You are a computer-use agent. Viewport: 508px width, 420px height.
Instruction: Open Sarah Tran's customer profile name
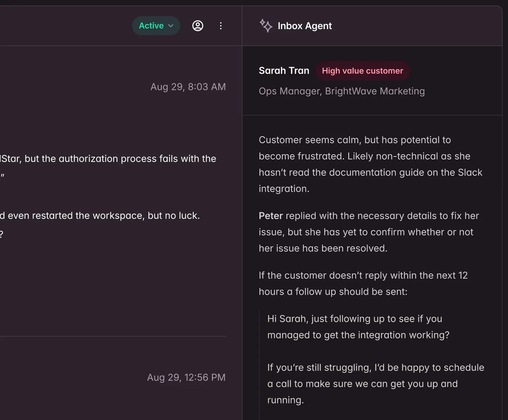click(x=284, y=70)
